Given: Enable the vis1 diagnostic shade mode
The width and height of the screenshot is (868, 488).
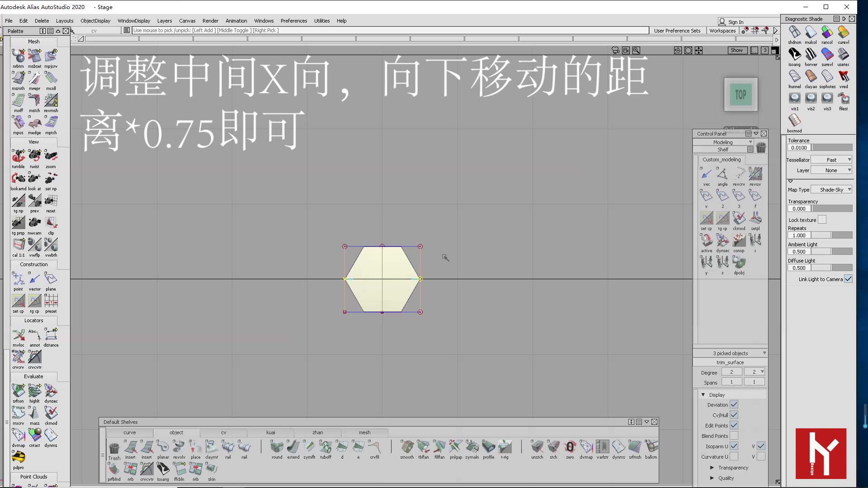Looking at the screenshot, I should [x=794, y=98].
